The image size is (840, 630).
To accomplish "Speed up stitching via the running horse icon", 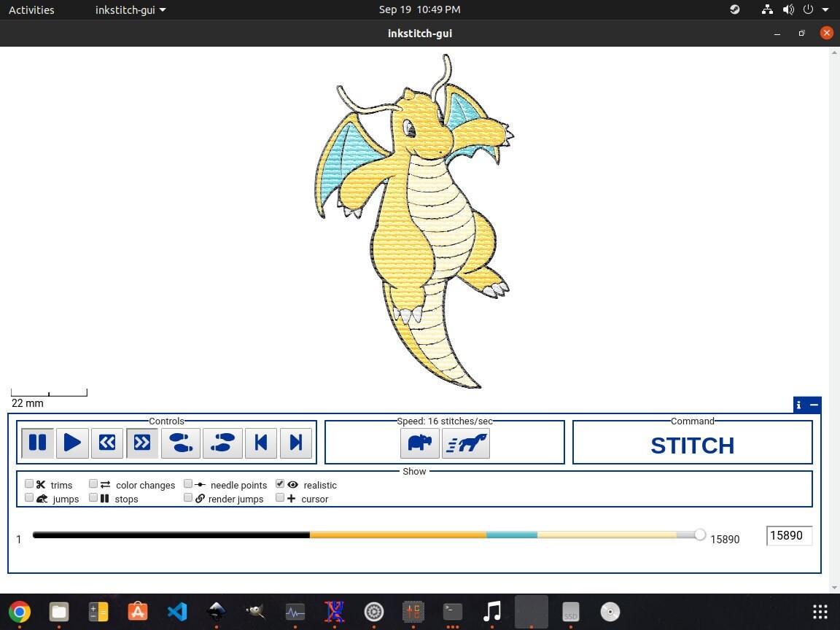I will tap(466, 443).
